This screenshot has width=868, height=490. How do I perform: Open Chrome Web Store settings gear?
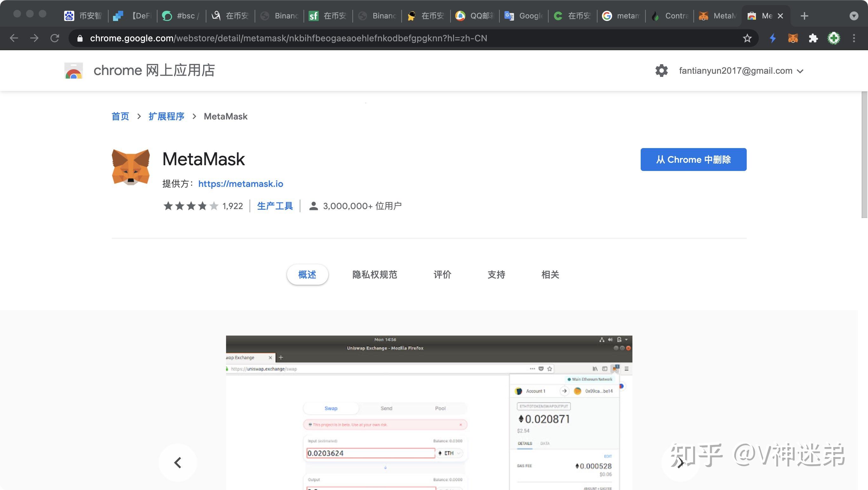pyautogui.click(x=661, y=71)
